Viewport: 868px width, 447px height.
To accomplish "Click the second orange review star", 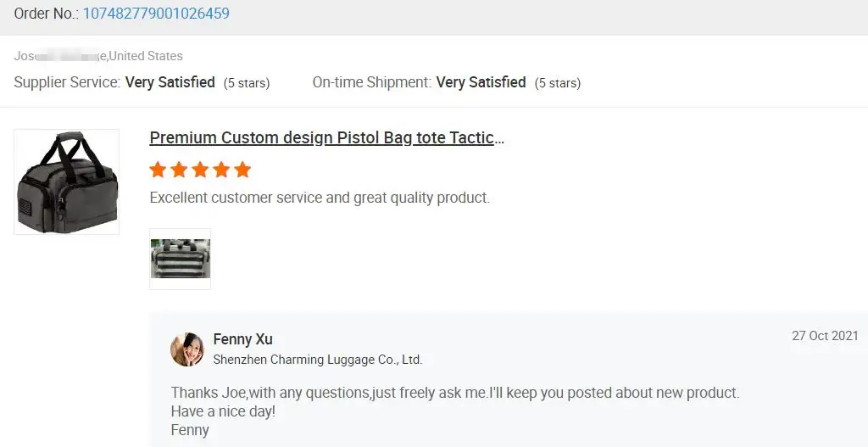I will pos(179,170).
